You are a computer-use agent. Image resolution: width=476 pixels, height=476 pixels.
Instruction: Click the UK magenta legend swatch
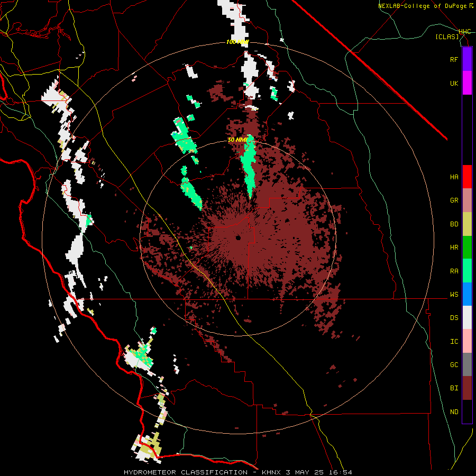coord(467,83)
